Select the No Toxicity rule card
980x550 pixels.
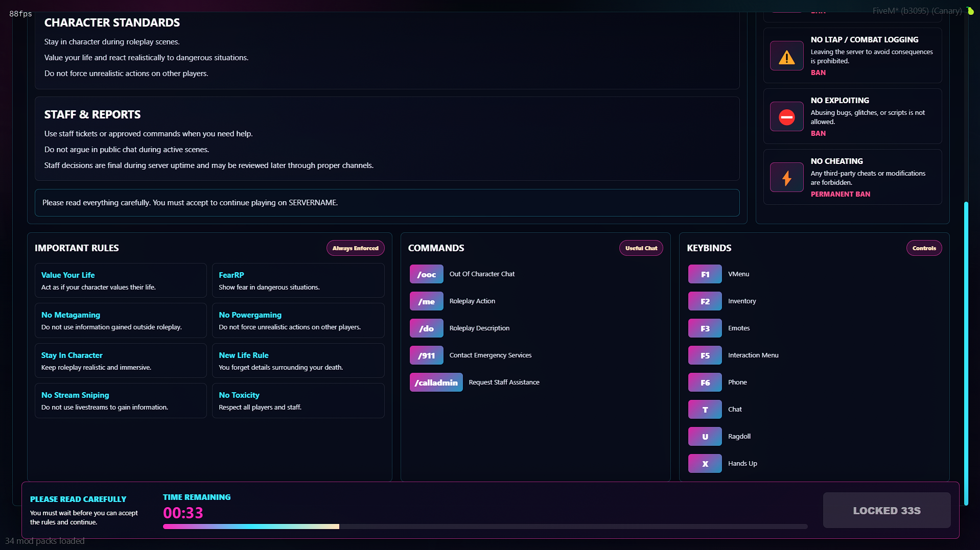tap(298, 400)
